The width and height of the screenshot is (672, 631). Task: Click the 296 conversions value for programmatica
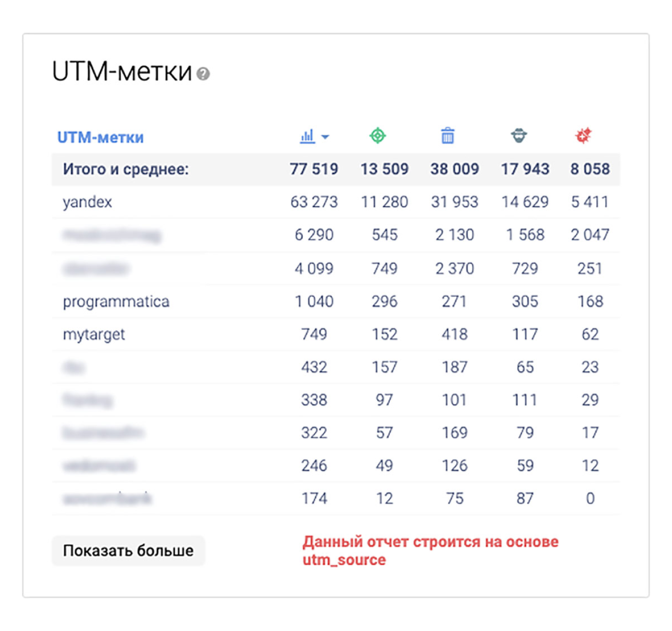[384, 301]
